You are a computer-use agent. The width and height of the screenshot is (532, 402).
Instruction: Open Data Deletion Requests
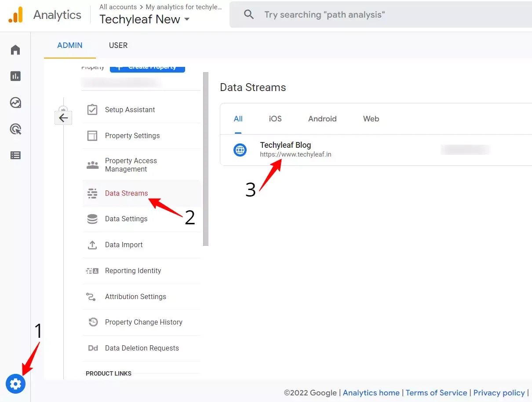tap(141, 348)
